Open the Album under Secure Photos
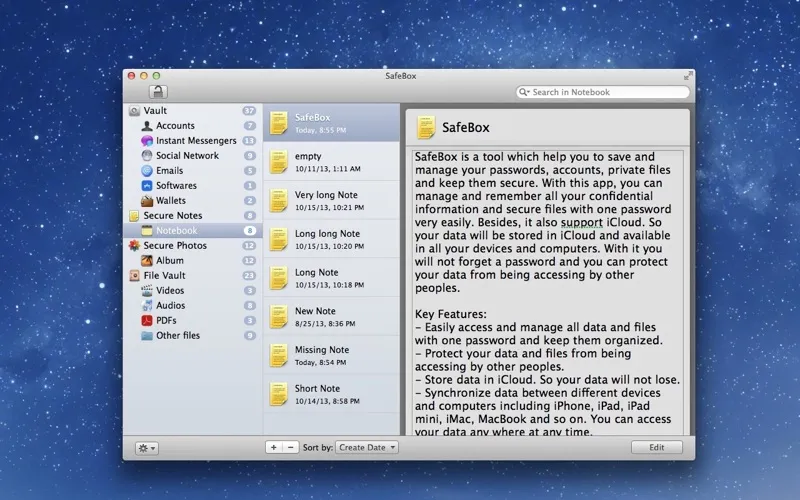This screenshot has height=500, width=800. [169, 261]
